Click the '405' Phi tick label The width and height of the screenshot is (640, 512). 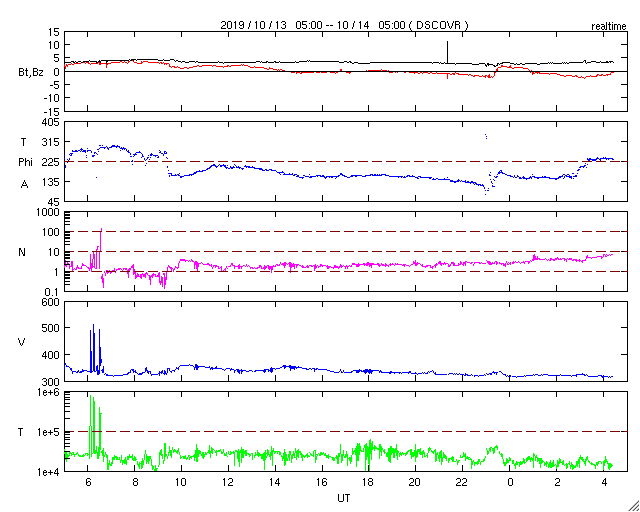[x=51, y=122]
